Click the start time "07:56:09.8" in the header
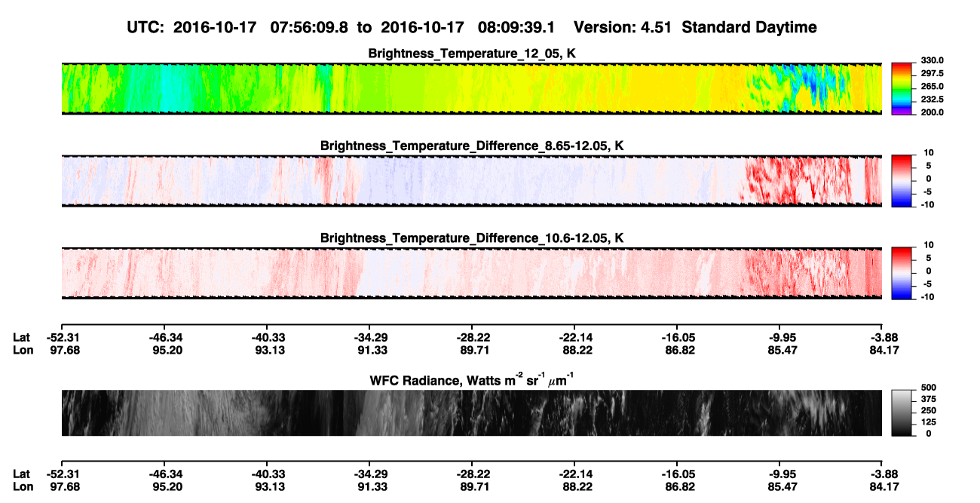This screenshot has width=980, height=503. (x=311, y=28)
